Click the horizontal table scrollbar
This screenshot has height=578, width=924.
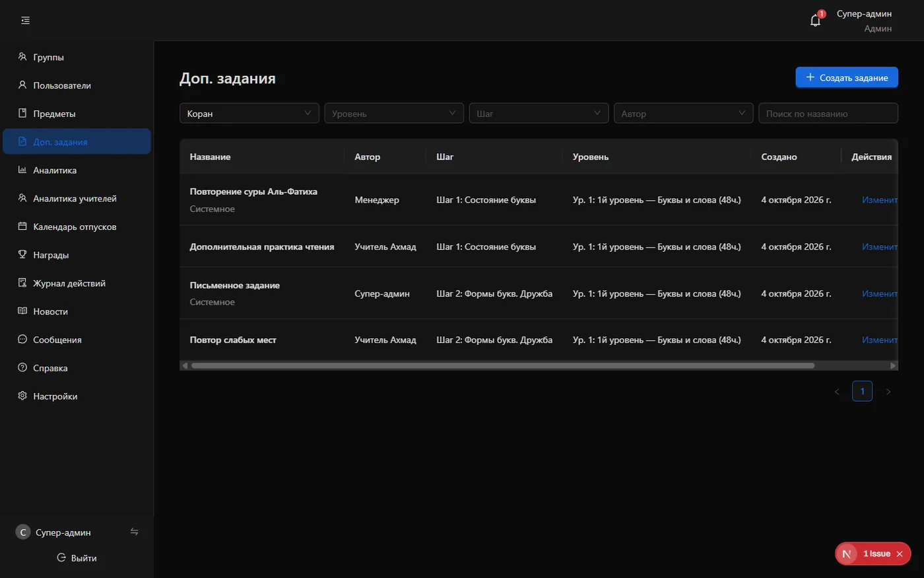(503, 365)
